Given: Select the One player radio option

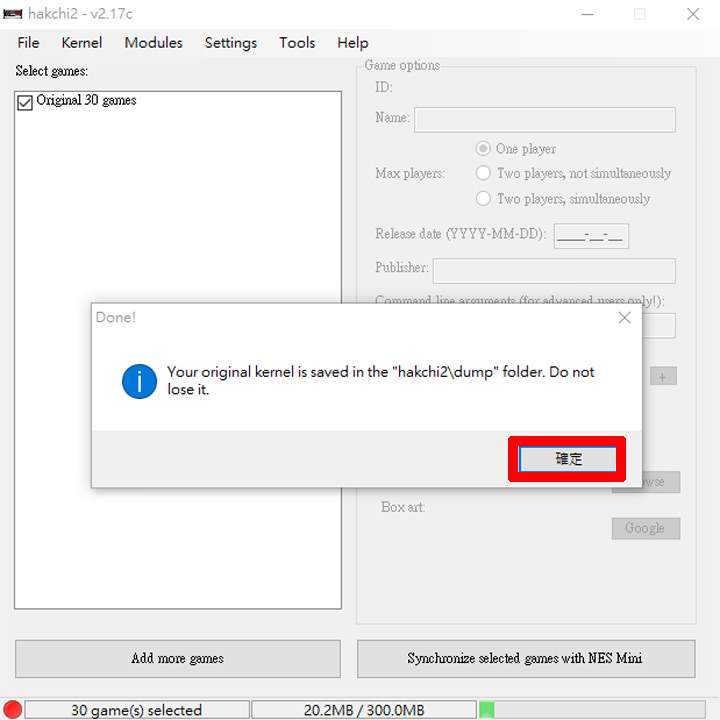Looking at the screenshot, I should tap(484, 149).
